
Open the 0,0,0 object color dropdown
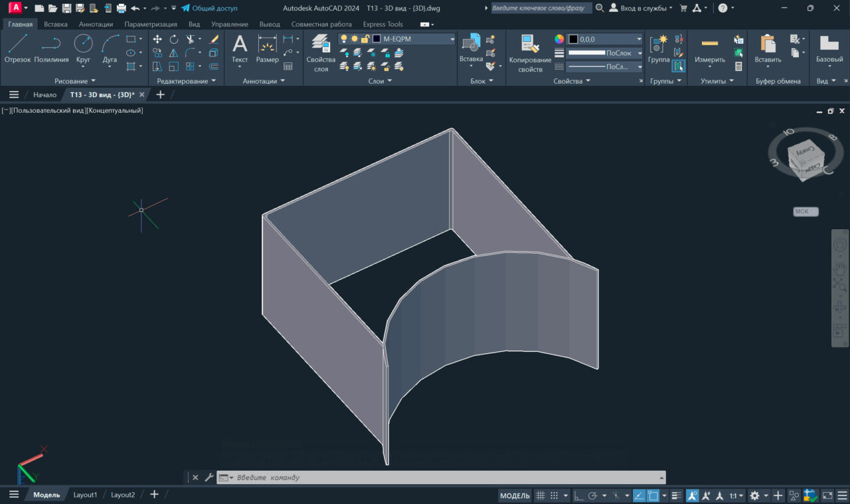[x=639, y=39]
